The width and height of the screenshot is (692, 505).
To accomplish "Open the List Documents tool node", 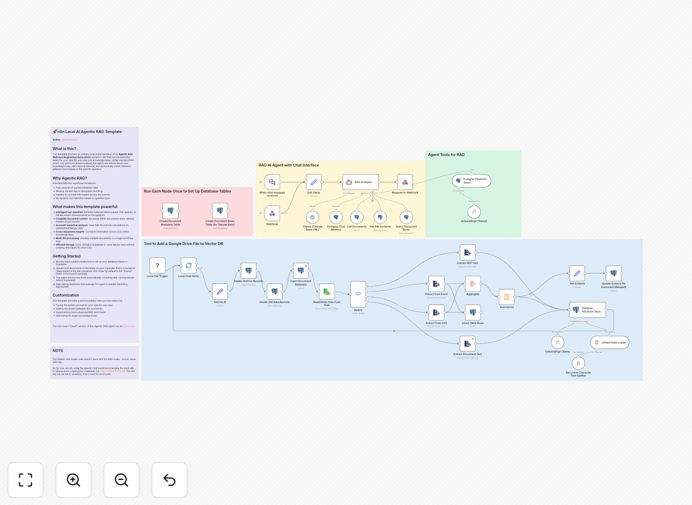I will coord(357,217).
